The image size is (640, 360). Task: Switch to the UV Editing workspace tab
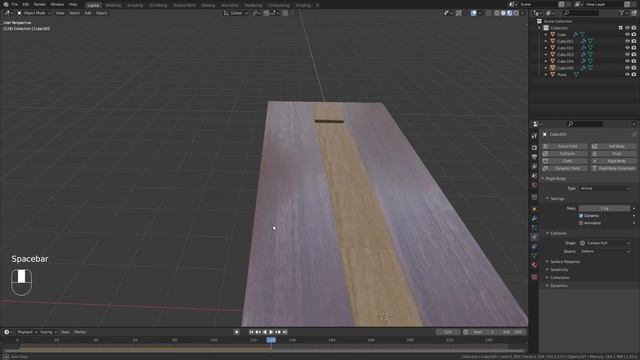[x=158, y=5]
